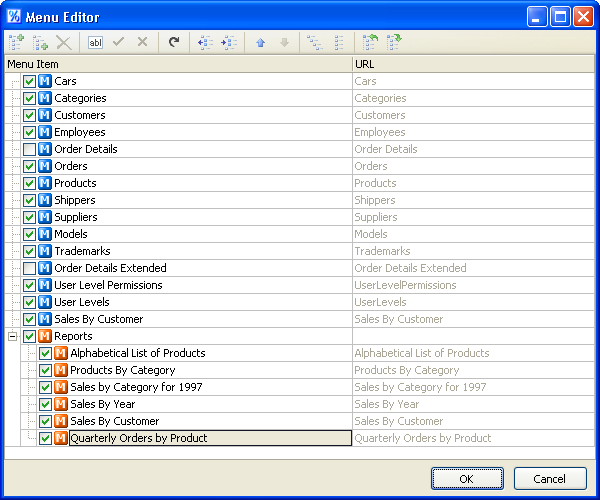Click the URL column header
This screenshot has height=500, width=600.
click(x=473, y=64)
